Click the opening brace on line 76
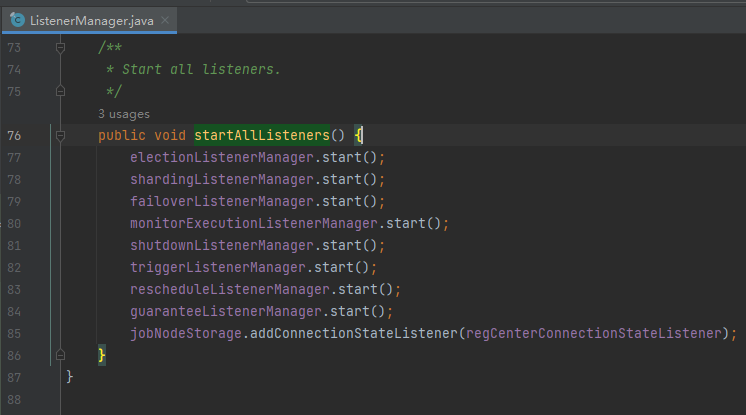Viewport: 746px width, 415px height. pos(358,135)
